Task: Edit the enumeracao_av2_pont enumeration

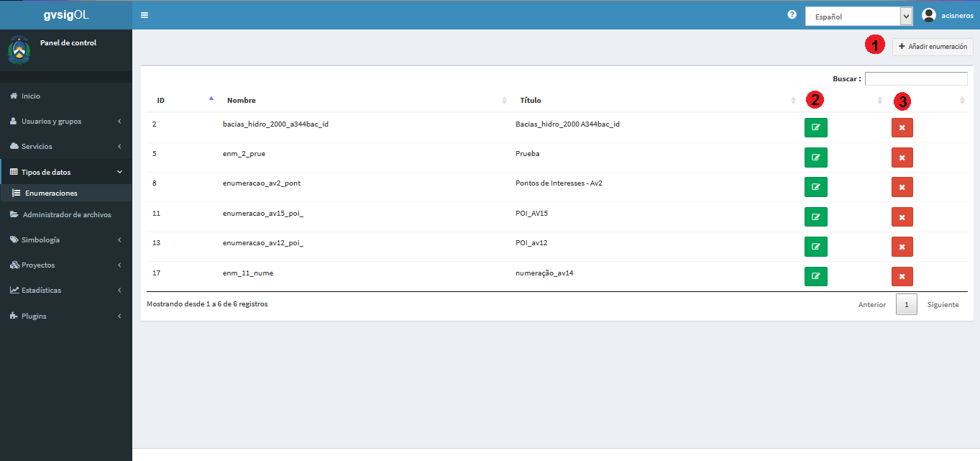Action: point(815,187)
